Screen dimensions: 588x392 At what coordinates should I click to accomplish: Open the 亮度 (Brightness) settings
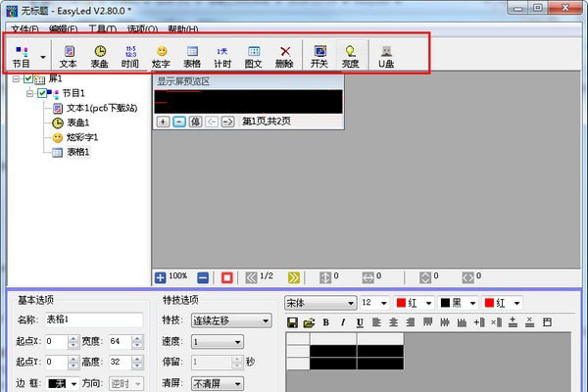(350, 55)
